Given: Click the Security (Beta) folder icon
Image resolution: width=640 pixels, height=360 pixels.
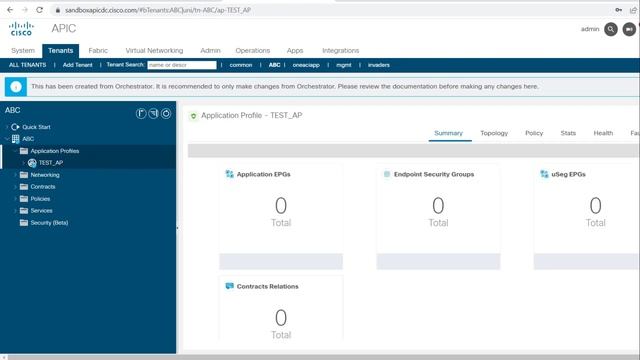Looking at the screenshot, I should tap(24, 222).
